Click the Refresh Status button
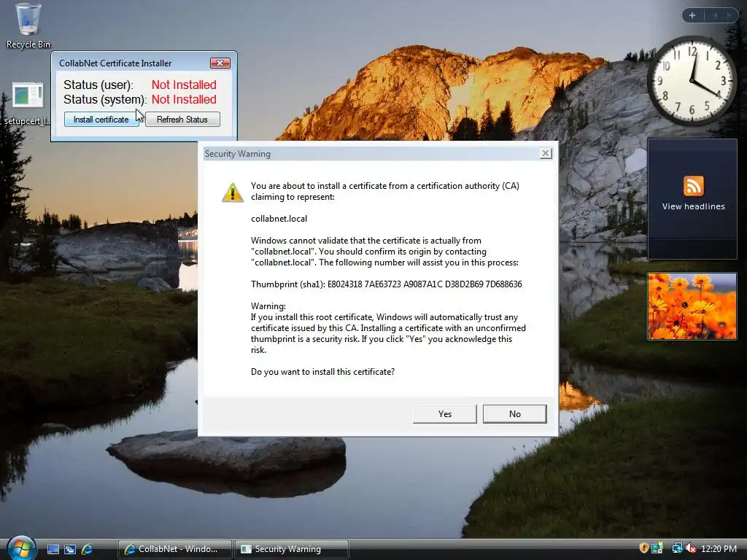Screen dimensions: 747x560 [x=182, y=120]
